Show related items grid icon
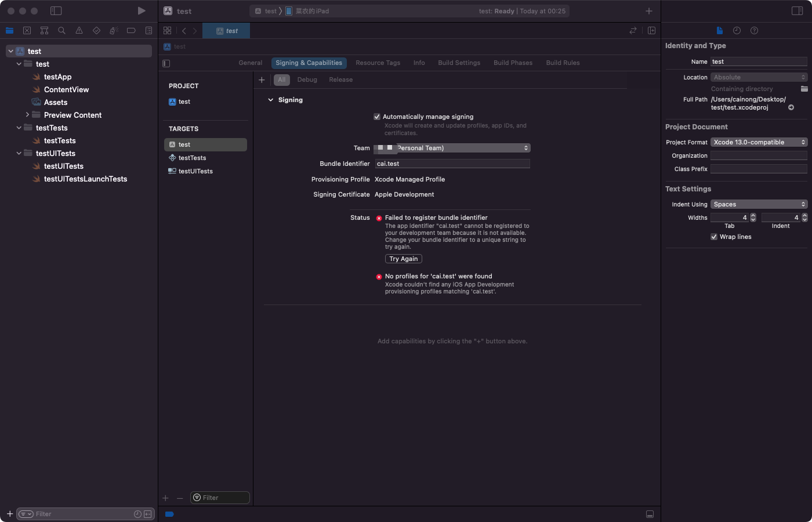Image resolution: width=812 pixels, height=522 pixels. pyautogui.click(x=167, y=31)
